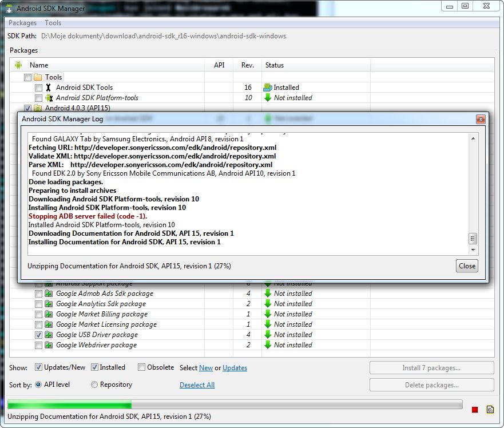This screenshot has height=428, width=504.
Task: Open the log window icon in status bar
Action: coord(490,409)
